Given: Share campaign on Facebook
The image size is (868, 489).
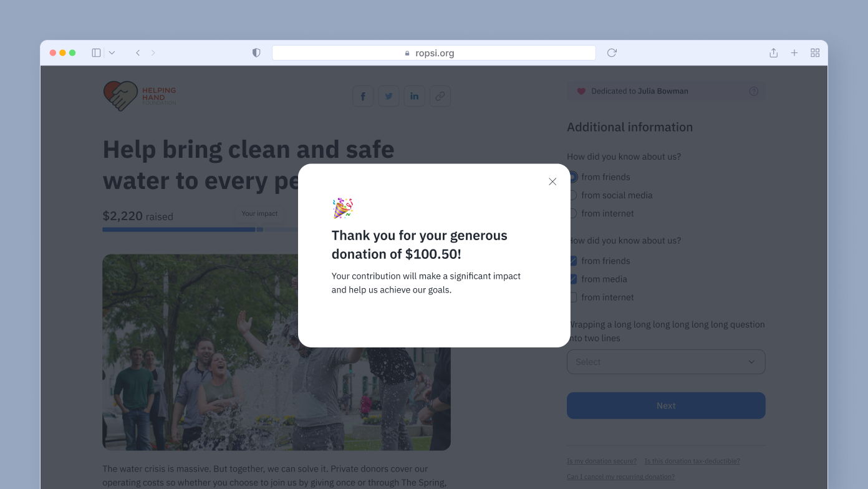Looking at the screenshot, I should pyautogui.click(x=363, y=96).
